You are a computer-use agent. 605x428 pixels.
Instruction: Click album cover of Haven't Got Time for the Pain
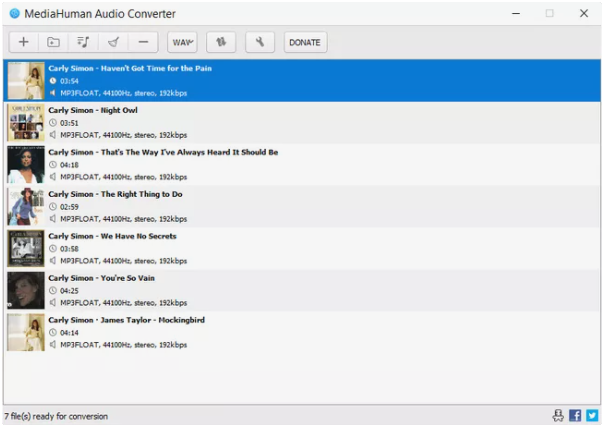click(x=26, y=81)
